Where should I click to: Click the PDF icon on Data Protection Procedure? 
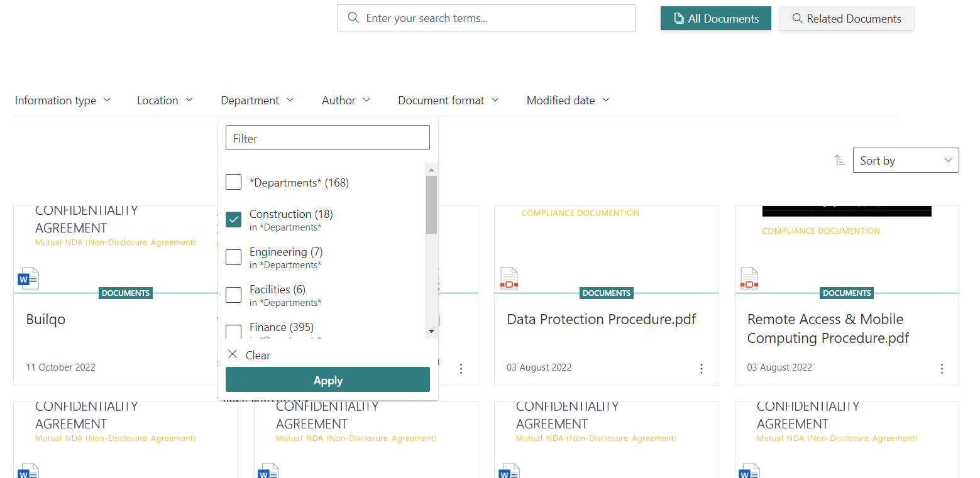(x=509, y=278)
